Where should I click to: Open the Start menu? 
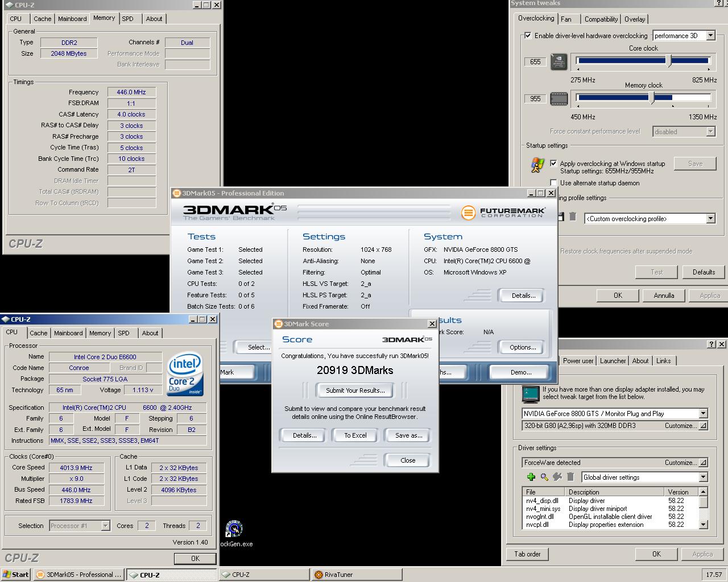click(x=16, y=574)
